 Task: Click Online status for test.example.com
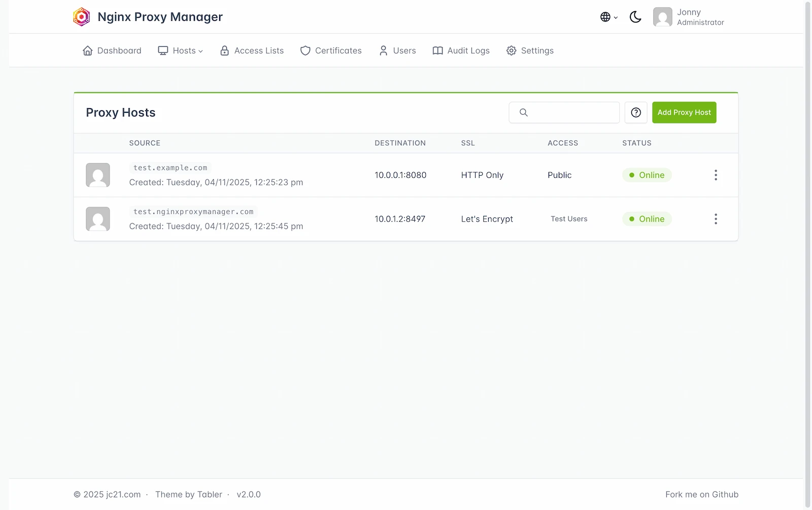[x=647, y=175]
